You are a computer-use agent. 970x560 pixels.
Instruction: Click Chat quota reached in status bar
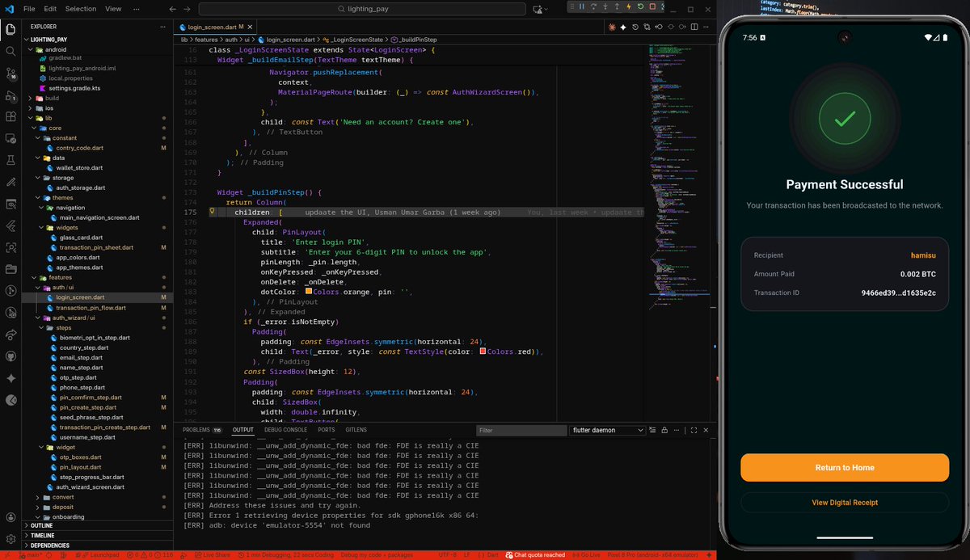pyautogui.click(x=534, y=555)
